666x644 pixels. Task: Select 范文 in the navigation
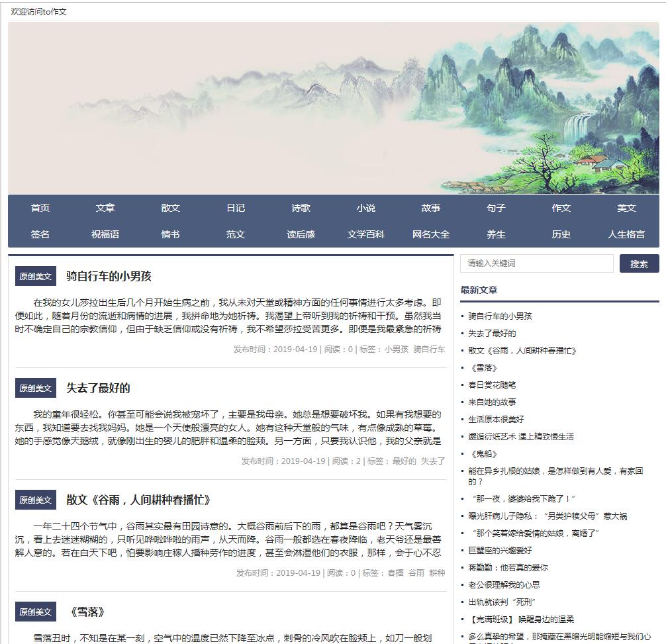click(236, 234)
